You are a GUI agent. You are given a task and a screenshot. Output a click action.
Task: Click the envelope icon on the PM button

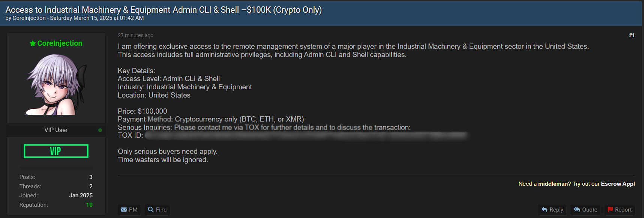click(124, 210)
